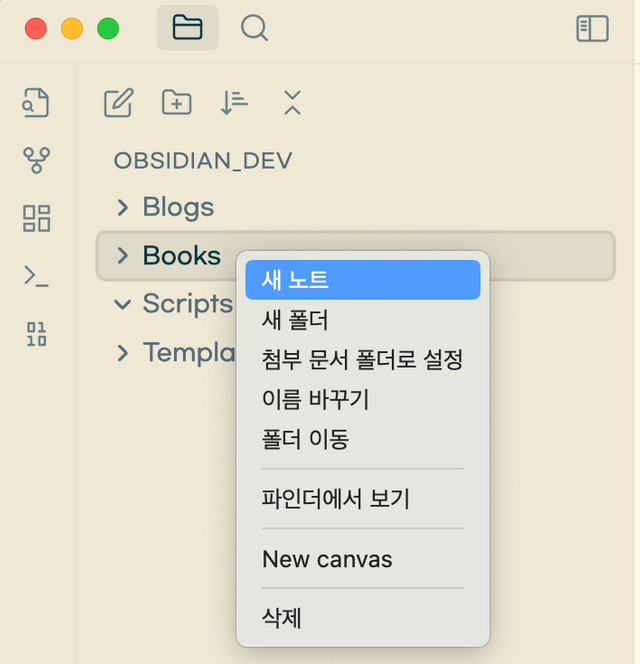This screenshot has height=664, width=640.
Task: Click the red close window button
Action: point(36,28)
